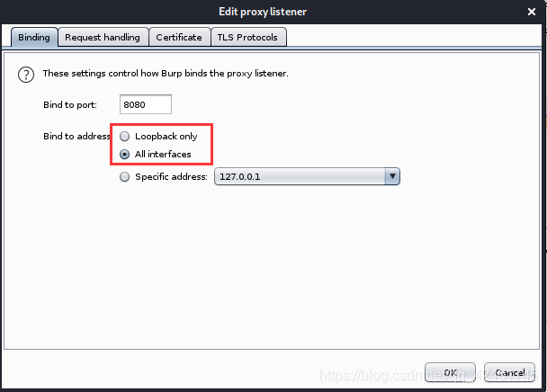Open the 127.0.0.1 address combo box

(x=307, y=176)
